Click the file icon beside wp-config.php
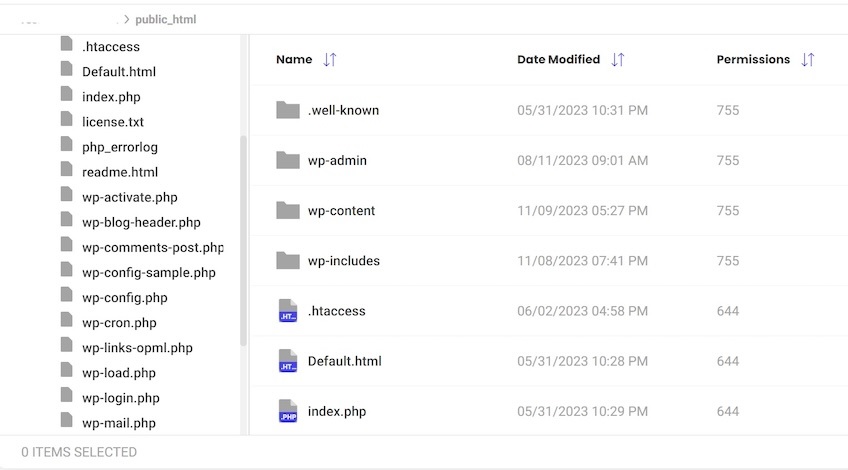 pyautogui.click(x=67, y=295)
